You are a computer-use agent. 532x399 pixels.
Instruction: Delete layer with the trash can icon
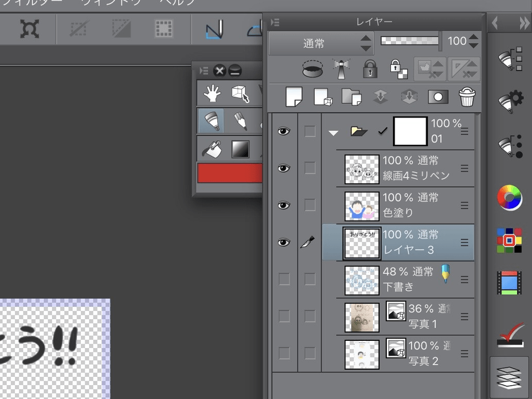point(467,97)
